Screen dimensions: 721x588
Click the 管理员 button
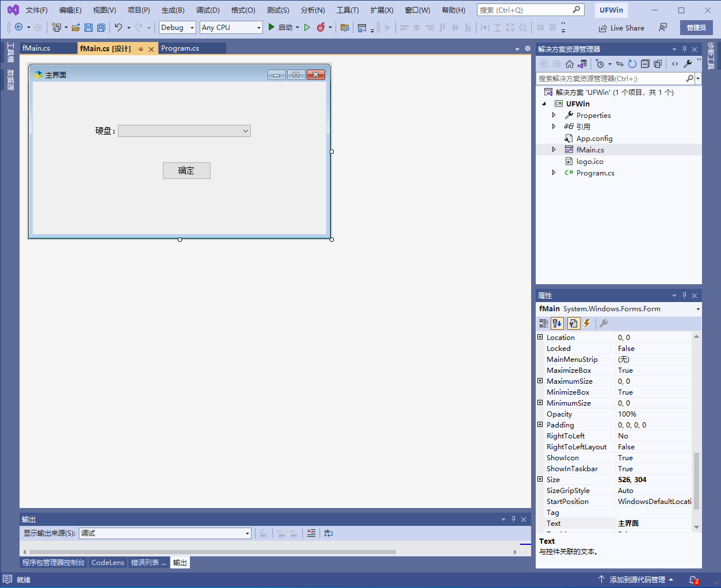pos(696,28)
